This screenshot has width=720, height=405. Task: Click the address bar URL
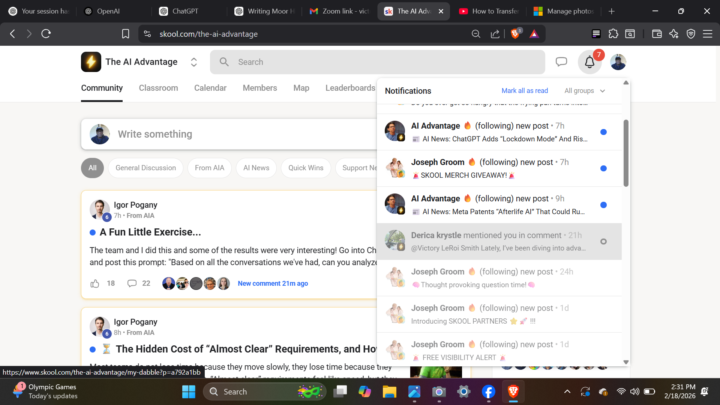[x=208, y=34]
